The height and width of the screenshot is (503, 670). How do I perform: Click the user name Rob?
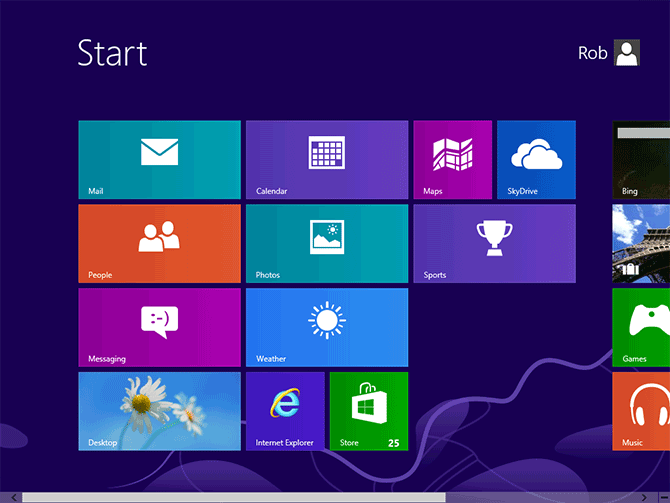point(593,53)
